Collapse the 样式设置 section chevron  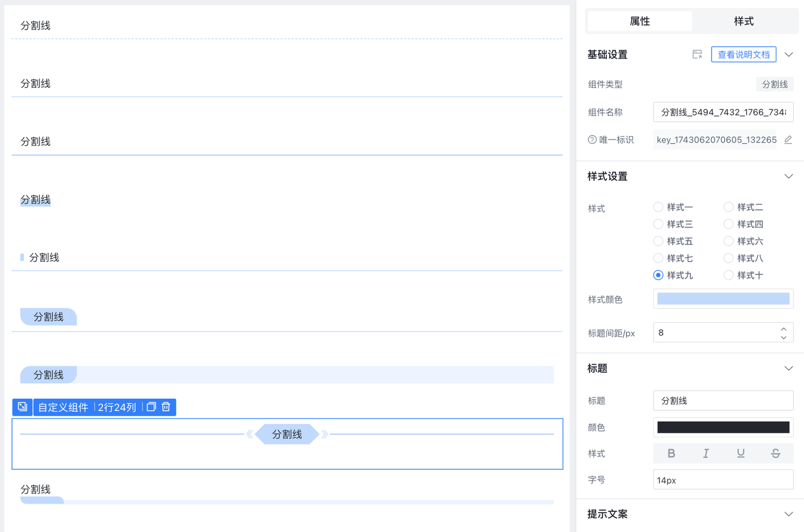coord(789,176)
